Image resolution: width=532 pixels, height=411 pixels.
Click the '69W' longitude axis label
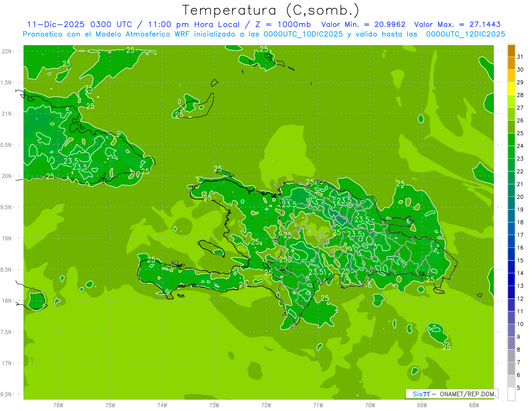[422, 405]
